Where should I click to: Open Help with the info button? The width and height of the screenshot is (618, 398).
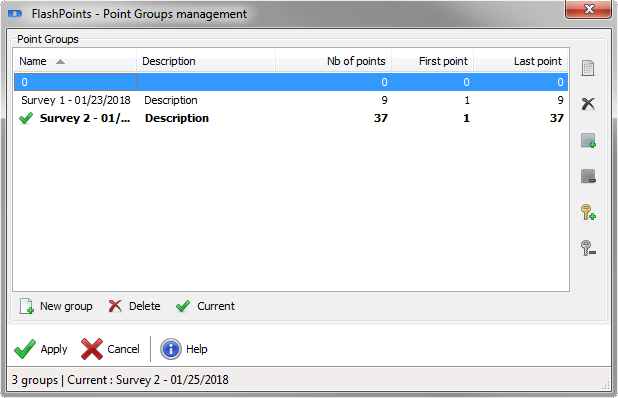184,349
